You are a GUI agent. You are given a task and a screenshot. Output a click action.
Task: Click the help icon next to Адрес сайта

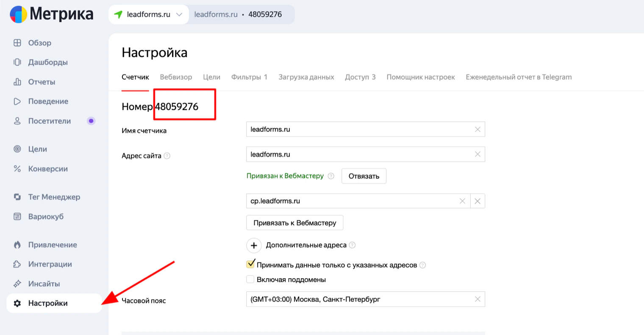coord(167,156)
